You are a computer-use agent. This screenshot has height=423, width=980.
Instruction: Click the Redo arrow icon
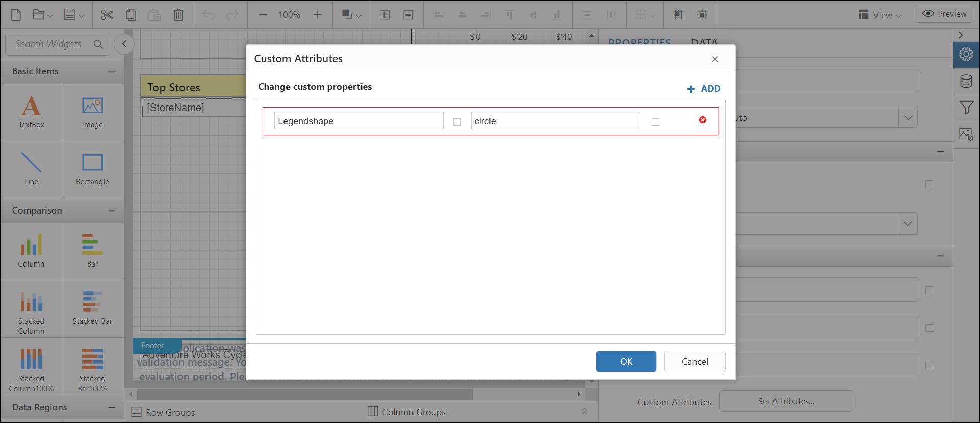click(x=232, y=14)
